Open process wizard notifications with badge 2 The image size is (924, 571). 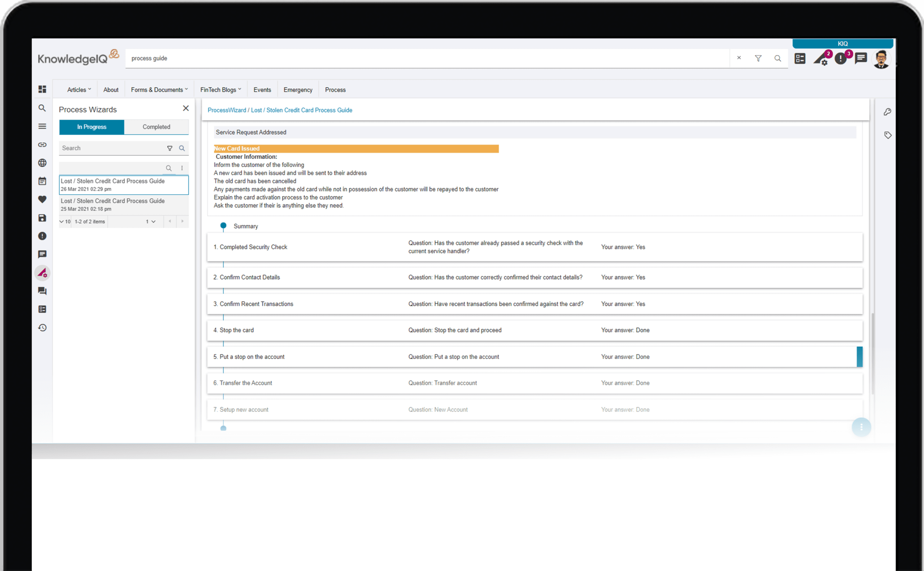point(822,58)
